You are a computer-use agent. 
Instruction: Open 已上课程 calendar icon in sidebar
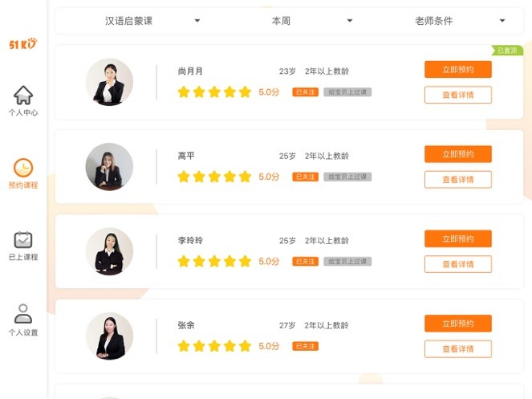point(23,240)
